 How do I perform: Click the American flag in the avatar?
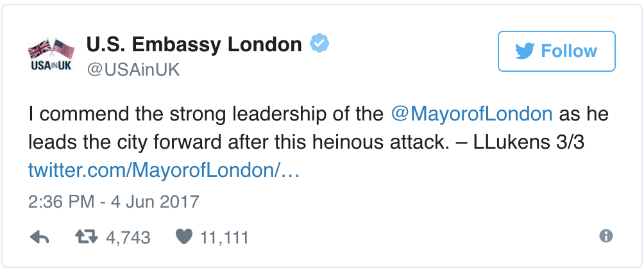click(63, 49)
